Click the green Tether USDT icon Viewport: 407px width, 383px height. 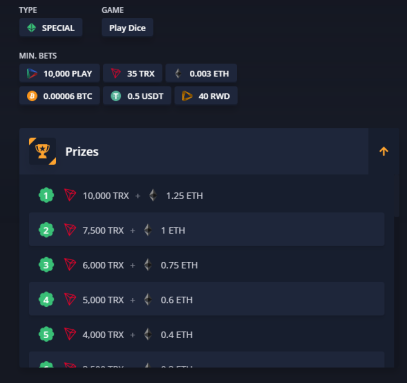click(x=116, y=96)
